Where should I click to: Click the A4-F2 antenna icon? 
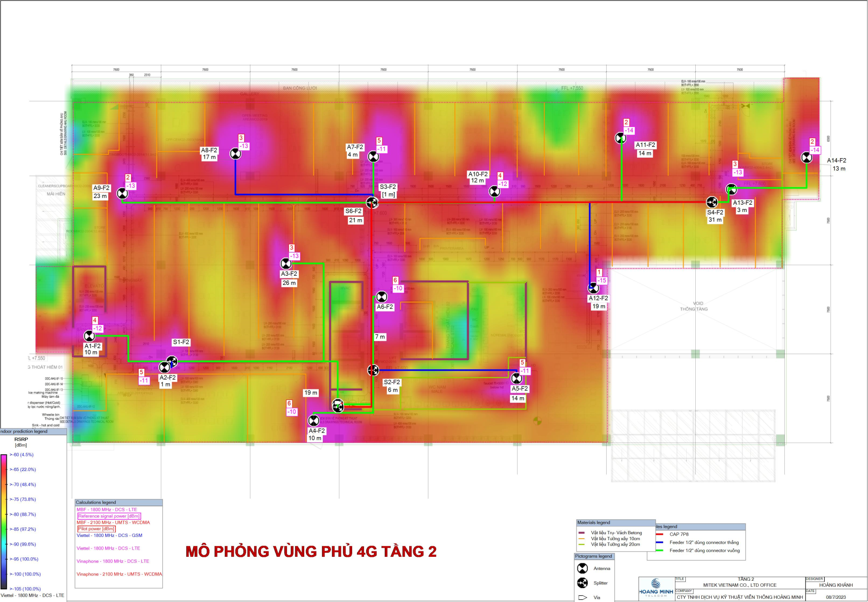pyautogui.click(x=314, y=420)
